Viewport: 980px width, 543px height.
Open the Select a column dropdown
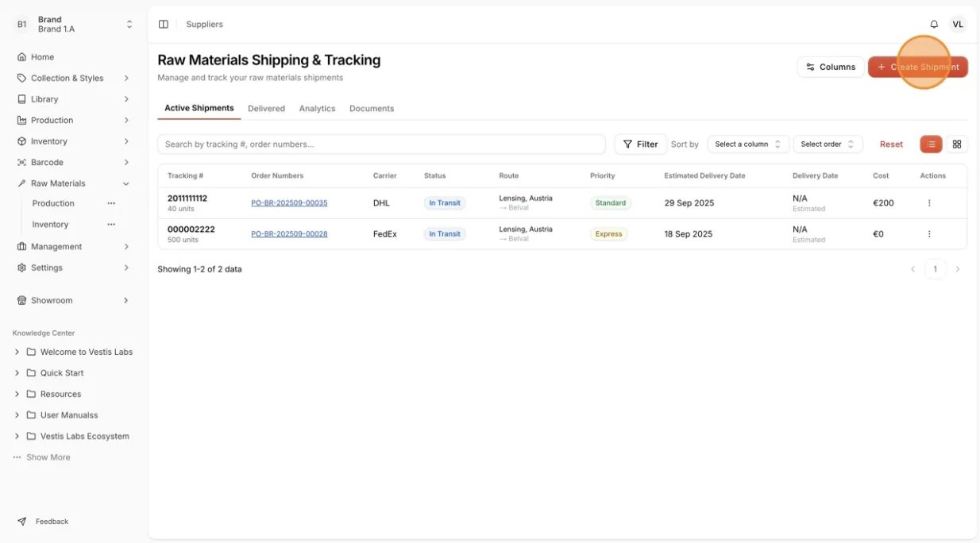(x=748, y=144)
